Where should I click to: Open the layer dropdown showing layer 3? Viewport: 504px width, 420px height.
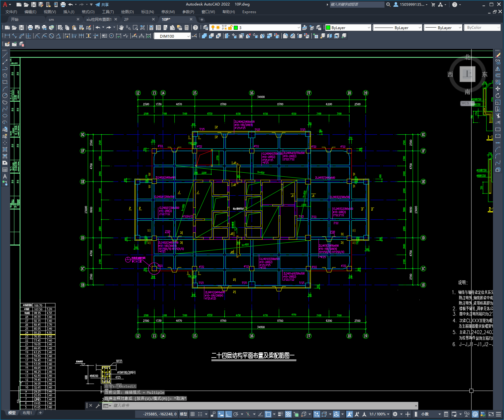255,28
